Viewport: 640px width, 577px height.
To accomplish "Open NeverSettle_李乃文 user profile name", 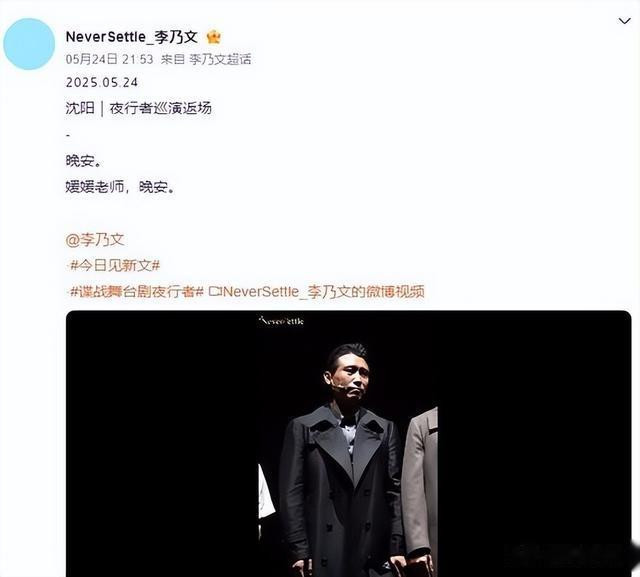I will 131,37.
